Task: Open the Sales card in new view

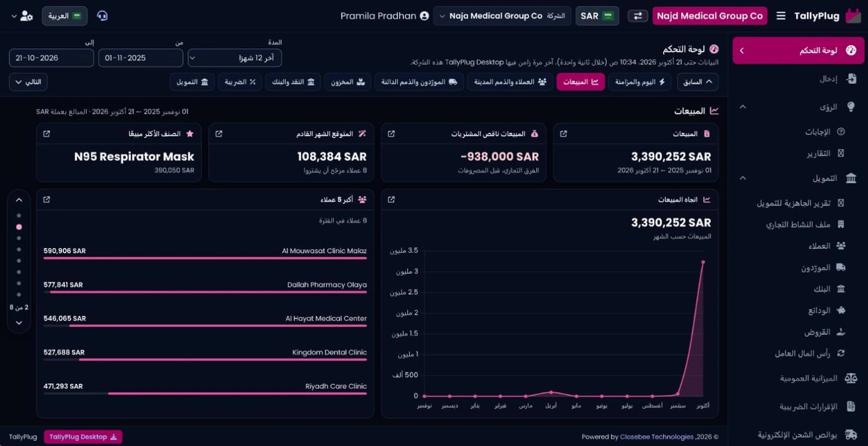Action: click(x=564, y=133)
